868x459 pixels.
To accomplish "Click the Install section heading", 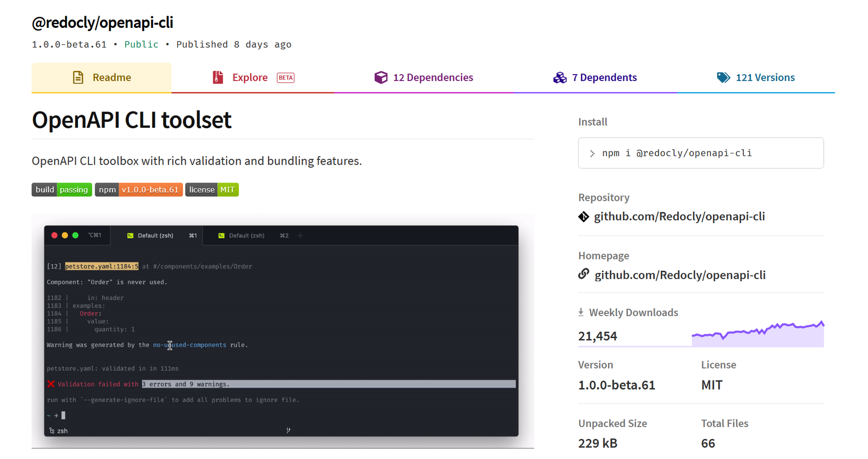I will 592,121.
